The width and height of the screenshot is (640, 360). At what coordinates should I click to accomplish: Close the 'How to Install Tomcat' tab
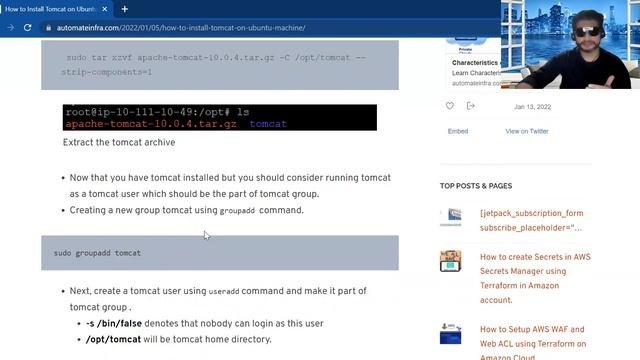pyautogui.click(x=105, y=9)
